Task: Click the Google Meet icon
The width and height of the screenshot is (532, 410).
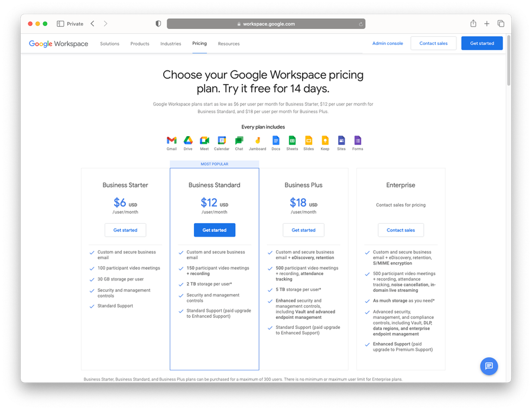Action: [x=205, y=140]
